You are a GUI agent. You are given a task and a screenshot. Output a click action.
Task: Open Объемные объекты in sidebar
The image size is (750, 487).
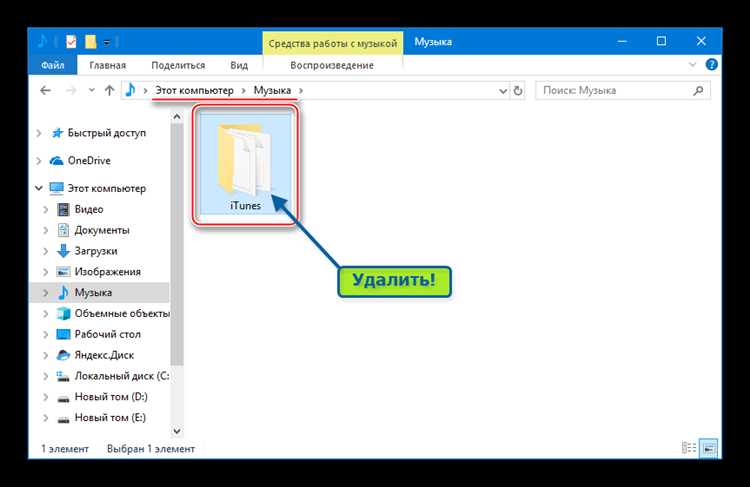pos(122,313)
